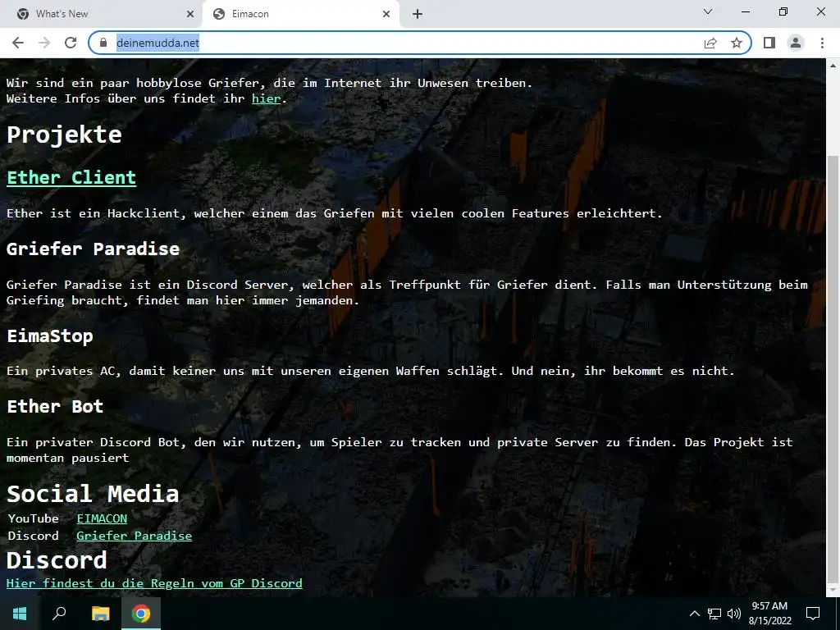Click the Discord label beside Griefer Paradise link
Viewport: 840px width, 630px height.
[33, 536]
